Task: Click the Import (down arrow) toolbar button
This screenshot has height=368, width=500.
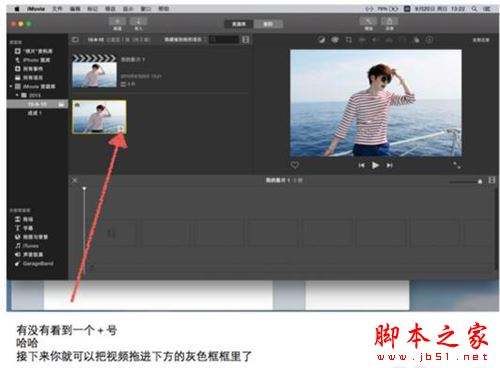Action: [x=138, y=22]
